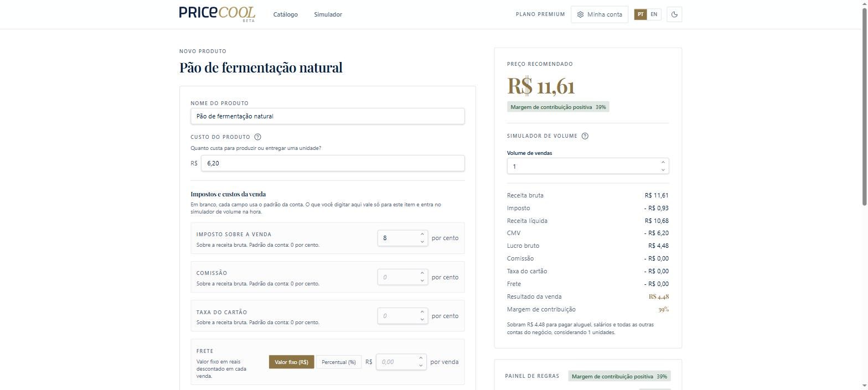This screenshot has width=868, height=390.
Task: Click the R$ 11,61 recommended price
Action: click(541, 86)
